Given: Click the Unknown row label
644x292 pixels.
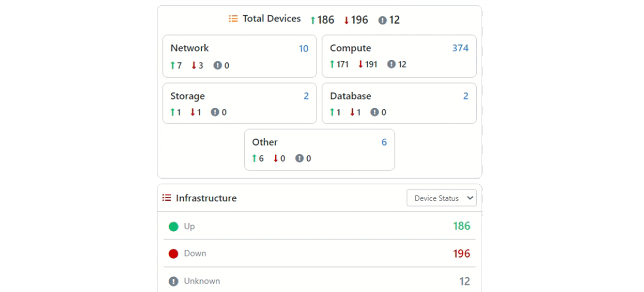Looking at the screenshot, I should 202,281.
